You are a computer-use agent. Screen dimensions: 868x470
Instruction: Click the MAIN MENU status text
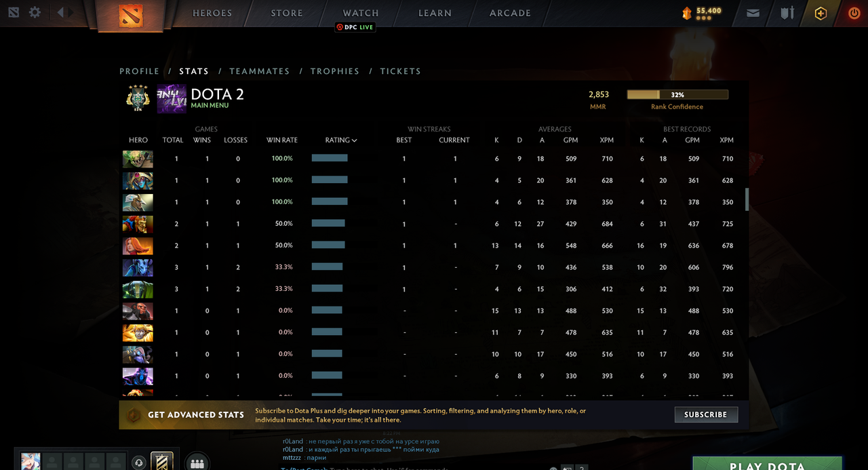tap(210, 106)
